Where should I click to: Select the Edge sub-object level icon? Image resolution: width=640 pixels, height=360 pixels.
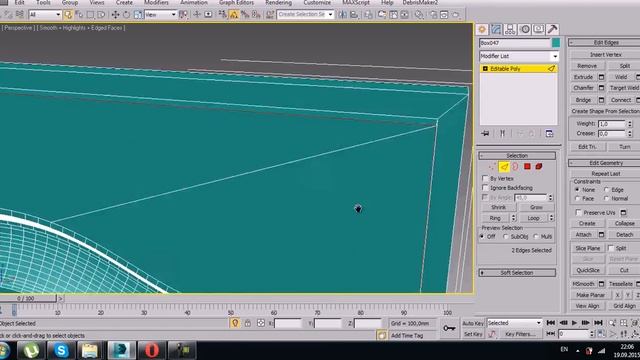(x=504, y=167)
